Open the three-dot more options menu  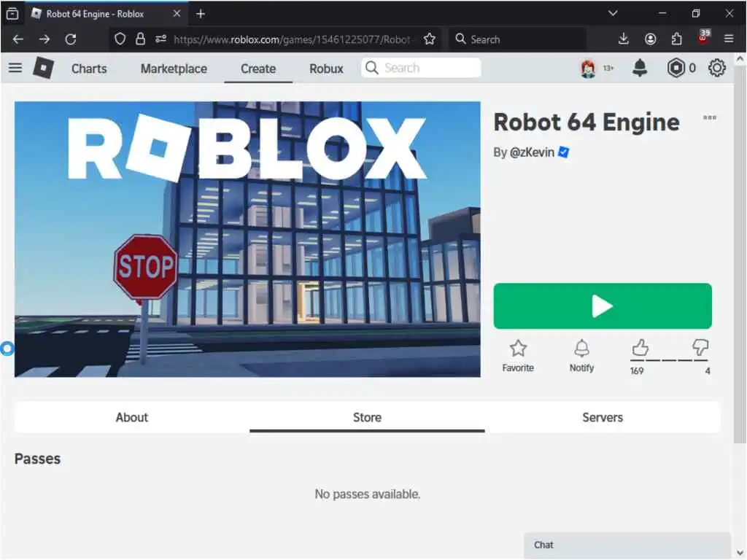click(x=709, y=117)
